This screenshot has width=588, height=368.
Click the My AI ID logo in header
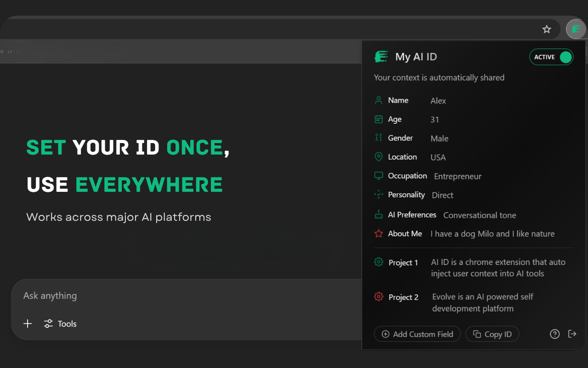pyautogui.click(x=381, y=56)
